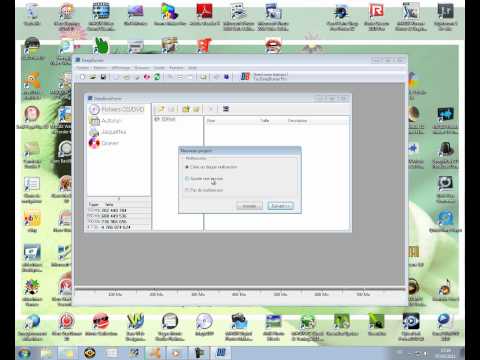Click the red lips desktop icon
This screenshot has width=480, height=360.
(x=273, y=46)
